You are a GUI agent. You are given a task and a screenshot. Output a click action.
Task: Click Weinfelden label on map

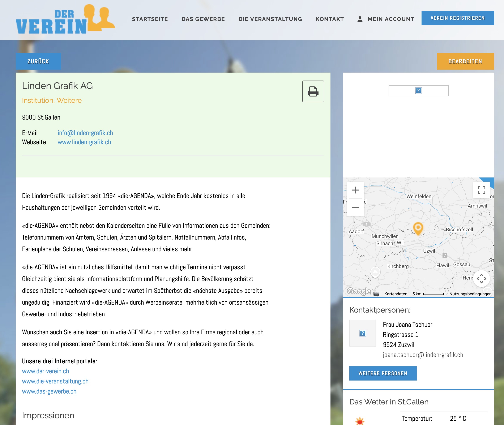pyautogui.click(x=419, y=196)
